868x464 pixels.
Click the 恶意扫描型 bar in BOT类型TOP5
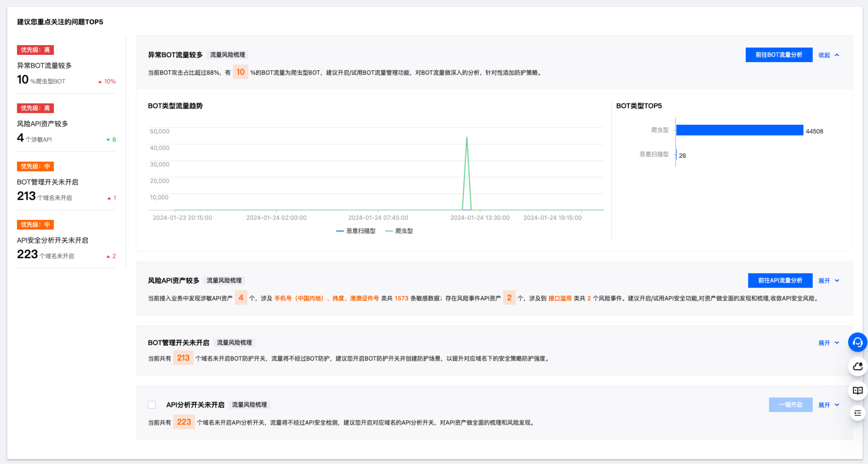pos(677,154)
